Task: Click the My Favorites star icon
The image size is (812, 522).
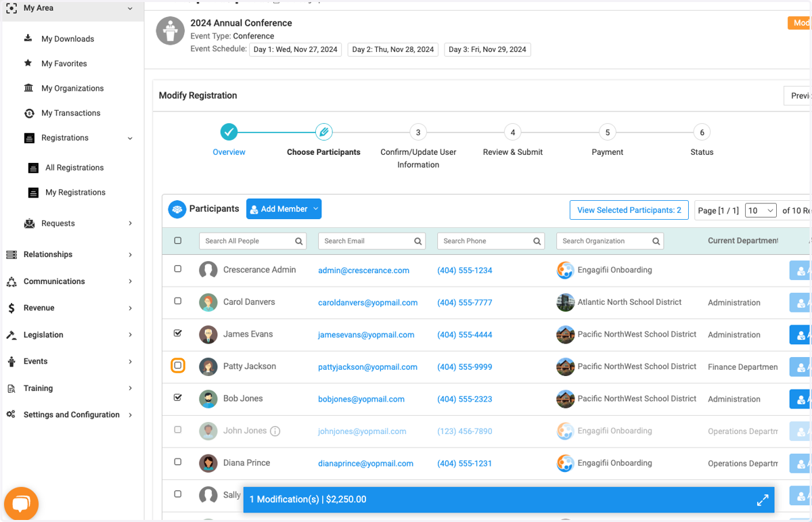Action: 28,63
